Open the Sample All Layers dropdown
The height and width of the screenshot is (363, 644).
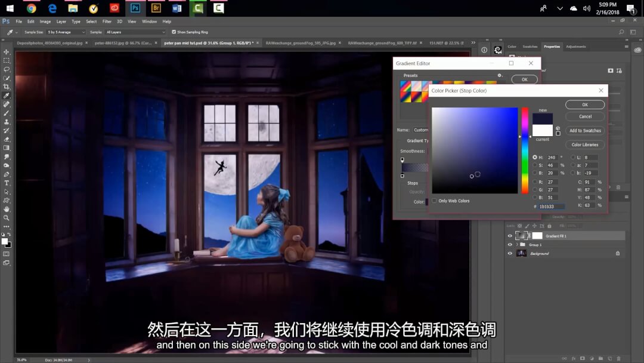pos(135,32)
